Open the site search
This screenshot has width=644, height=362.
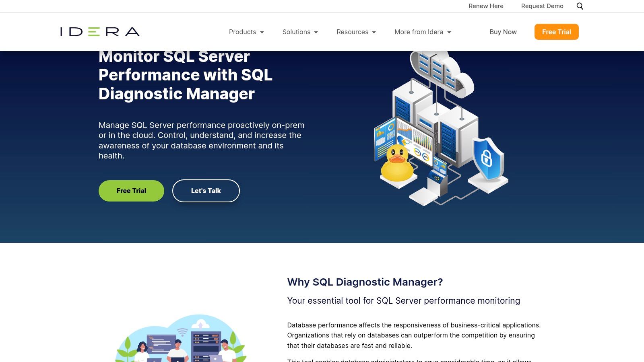tap(580, 6)
